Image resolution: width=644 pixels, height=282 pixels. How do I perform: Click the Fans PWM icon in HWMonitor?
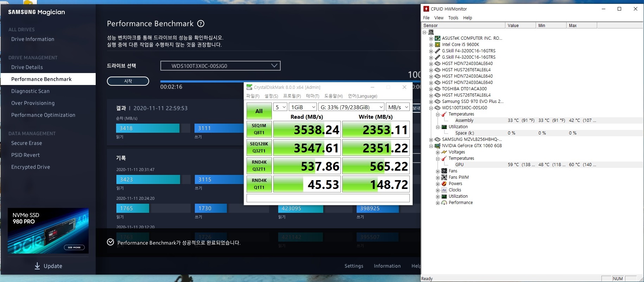(x=444, y=177)
